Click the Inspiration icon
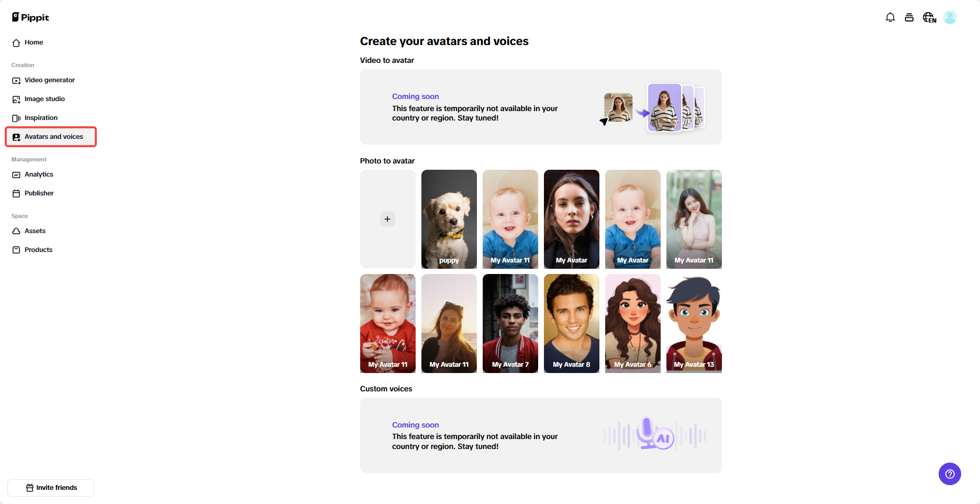This screenshot has width=980, height=504. click(16, 118)
